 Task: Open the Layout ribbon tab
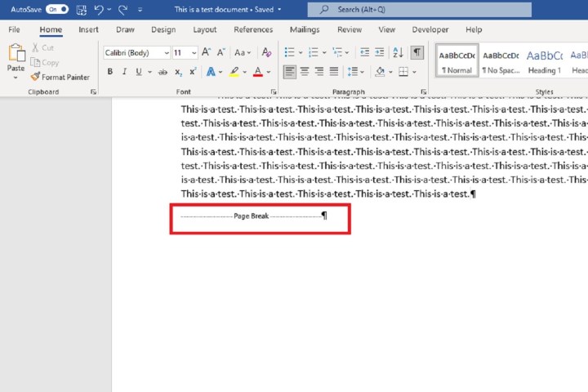point(205,29)
